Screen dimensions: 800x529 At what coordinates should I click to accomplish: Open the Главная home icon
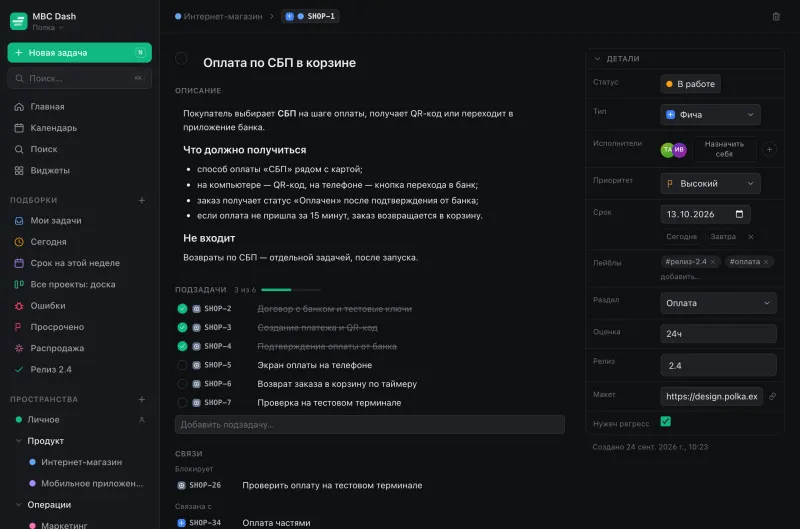[x=19, y=107]
